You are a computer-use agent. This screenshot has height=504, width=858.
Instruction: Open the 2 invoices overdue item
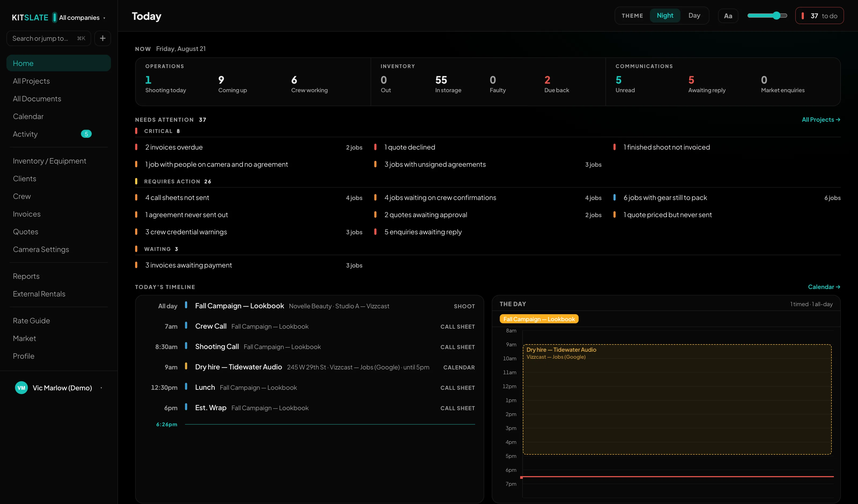[249, 147]
